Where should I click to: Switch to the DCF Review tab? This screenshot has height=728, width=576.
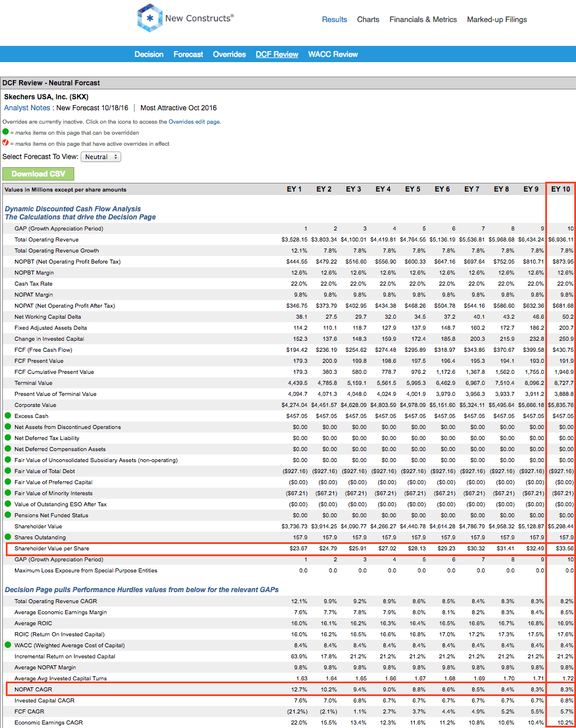[277, 54]
